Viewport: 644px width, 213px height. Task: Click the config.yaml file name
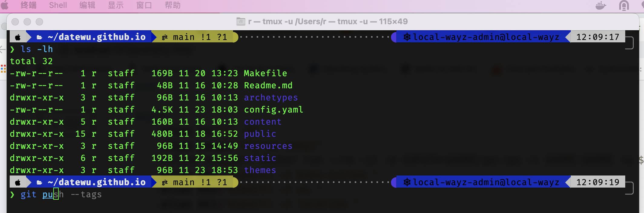[274, 110]
